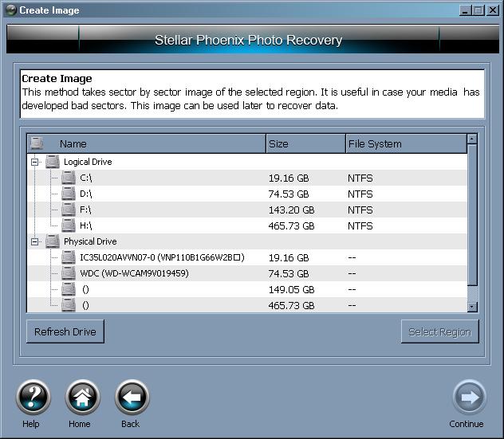
Task: Select the D:\ drive row label
Action: pos(86,194)
